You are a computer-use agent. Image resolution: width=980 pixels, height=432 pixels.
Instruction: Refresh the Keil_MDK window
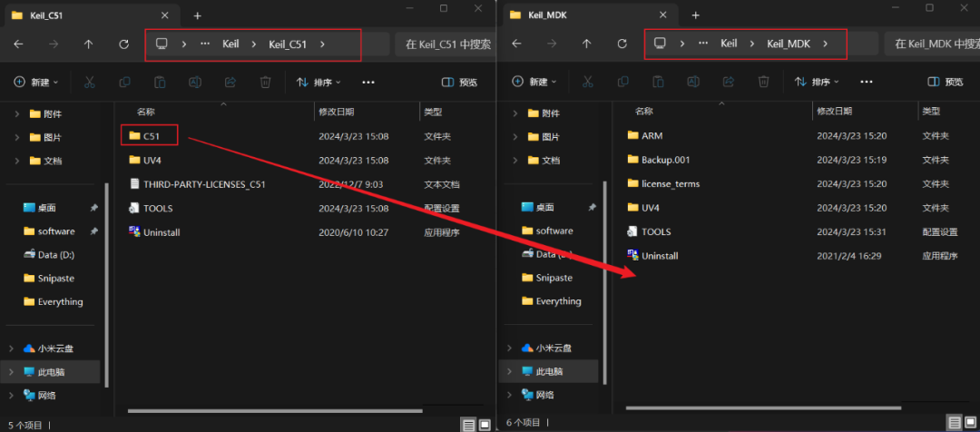tap(622, 44)
